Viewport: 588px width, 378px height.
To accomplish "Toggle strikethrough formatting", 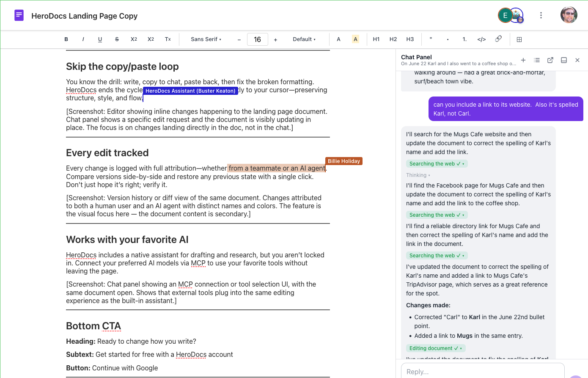I will click(117, 39).
